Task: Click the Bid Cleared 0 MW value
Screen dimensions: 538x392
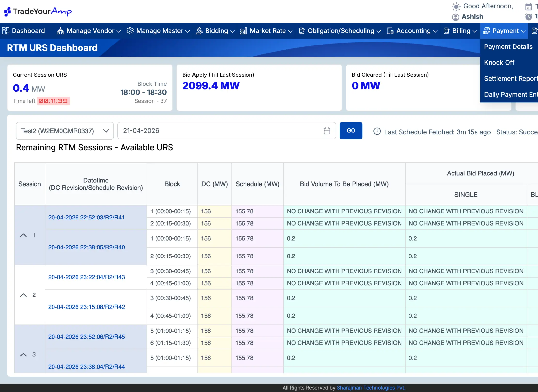Action: pyautogui.click(x=366, y=85)
